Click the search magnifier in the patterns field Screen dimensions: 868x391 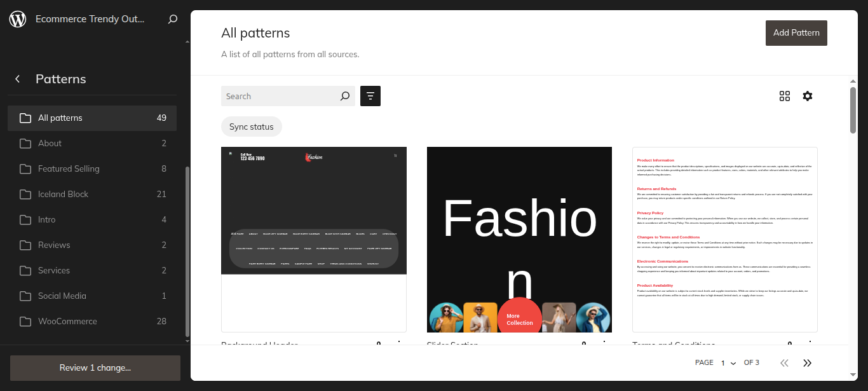click(x=345, y=96)
